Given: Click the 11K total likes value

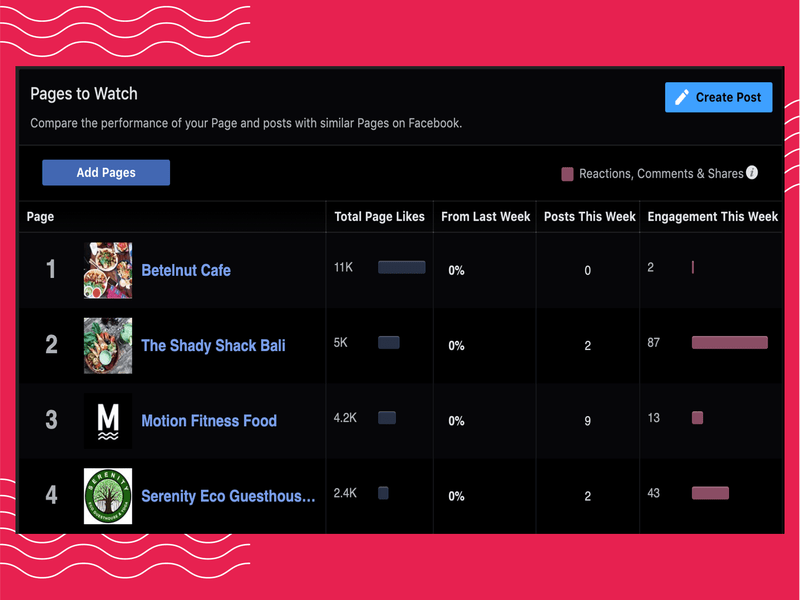Looking at the screenshot, I should click(343, 267).
